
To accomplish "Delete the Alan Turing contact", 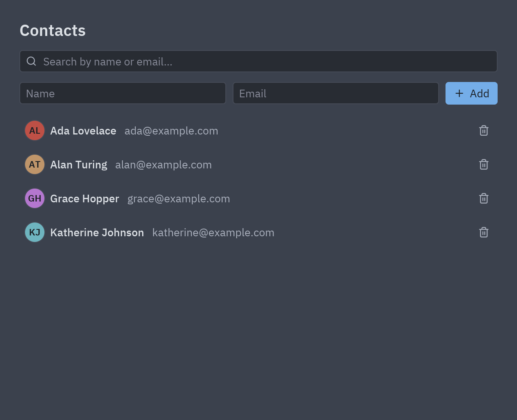I will pyautogui.click(x=483, y=165).
